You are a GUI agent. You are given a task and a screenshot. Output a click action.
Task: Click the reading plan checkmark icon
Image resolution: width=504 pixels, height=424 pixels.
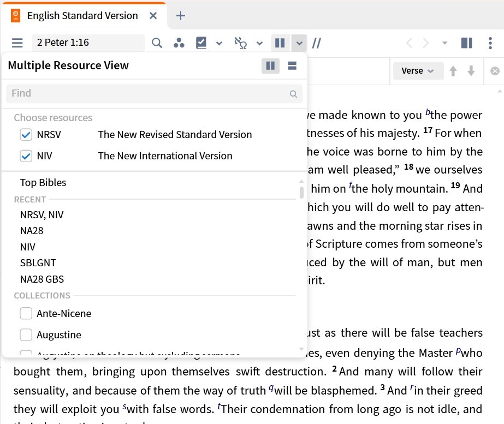pyautogui.click(x=201, y=43)
